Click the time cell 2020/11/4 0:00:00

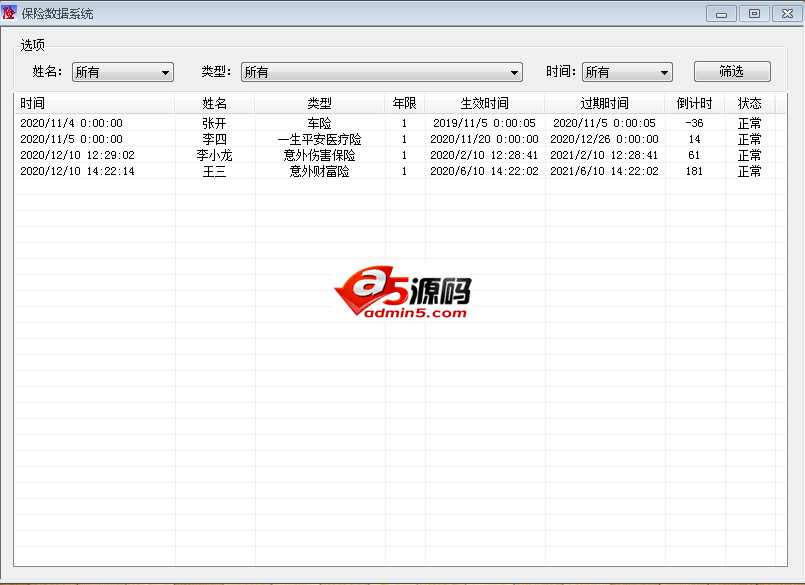(x=71, y=123)
